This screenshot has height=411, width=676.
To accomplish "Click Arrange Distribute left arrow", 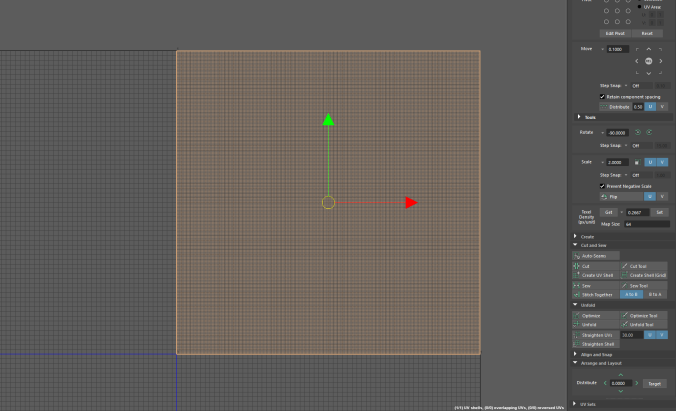I will 605,383.
